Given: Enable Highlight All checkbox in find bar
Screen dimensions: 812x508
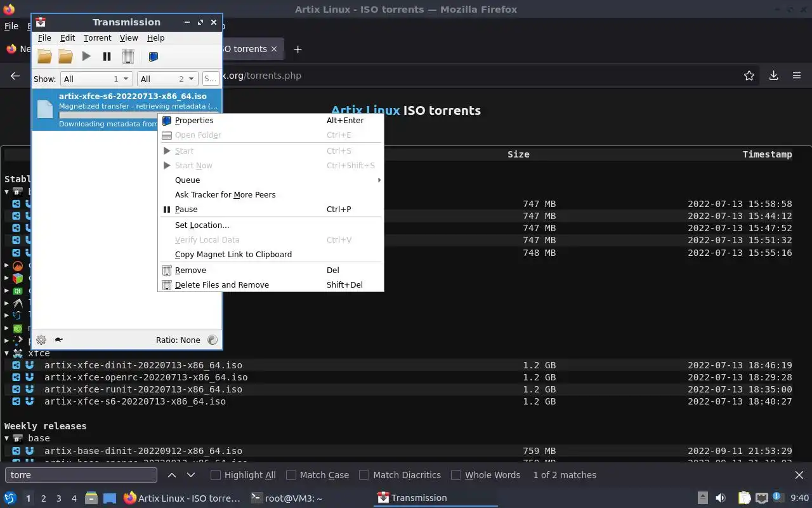Looking at the screenshot, I should tap(216, 475).
